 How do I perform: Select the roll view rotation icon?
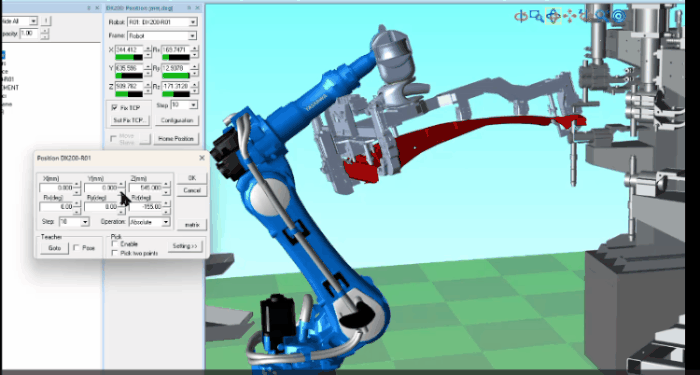point(585,17)
